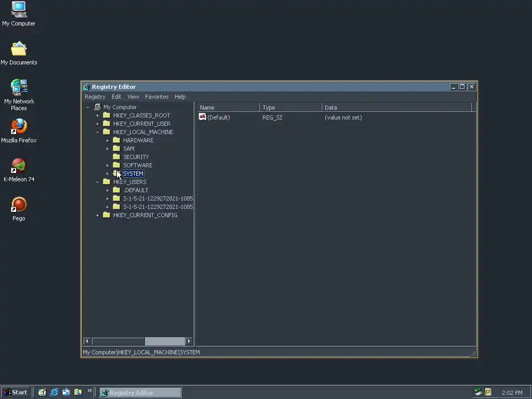
Task: Click the Outlook Express quick launch icon
Action: 66,392
